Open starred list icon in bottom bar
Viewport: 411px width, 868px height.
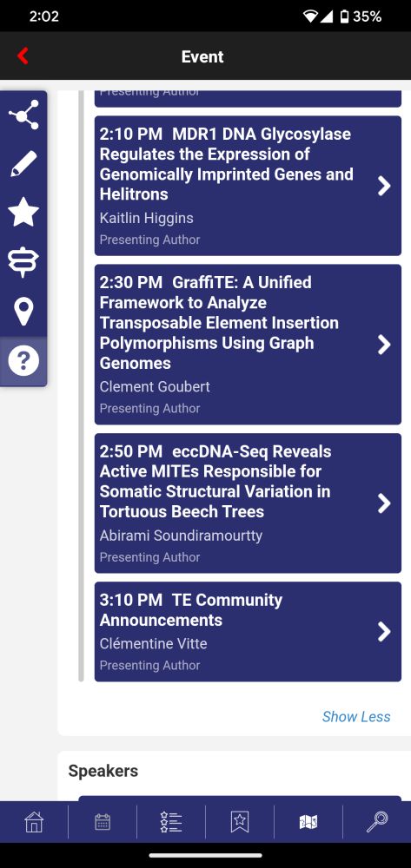(x=171, y=822)
